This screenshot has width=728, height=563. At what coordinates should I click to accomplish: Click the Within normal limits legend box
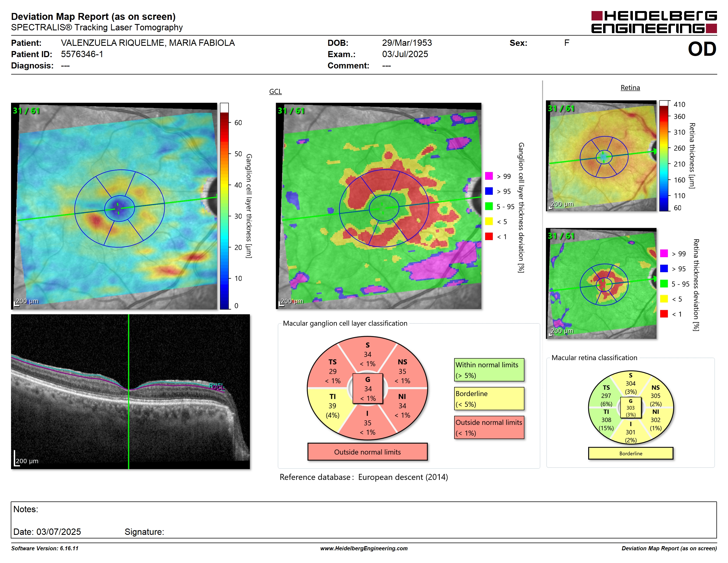pyautogui.click(x=489, y=370)
